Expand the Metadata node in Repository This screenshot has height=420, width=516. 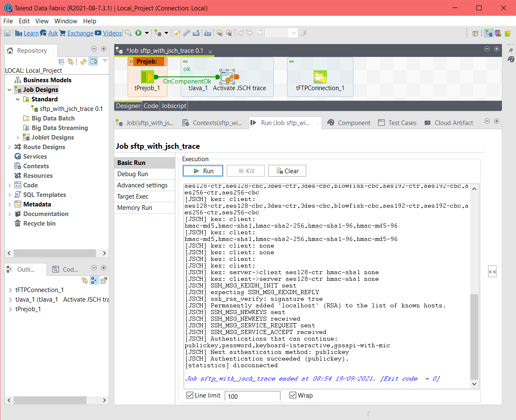coord(9,204)
